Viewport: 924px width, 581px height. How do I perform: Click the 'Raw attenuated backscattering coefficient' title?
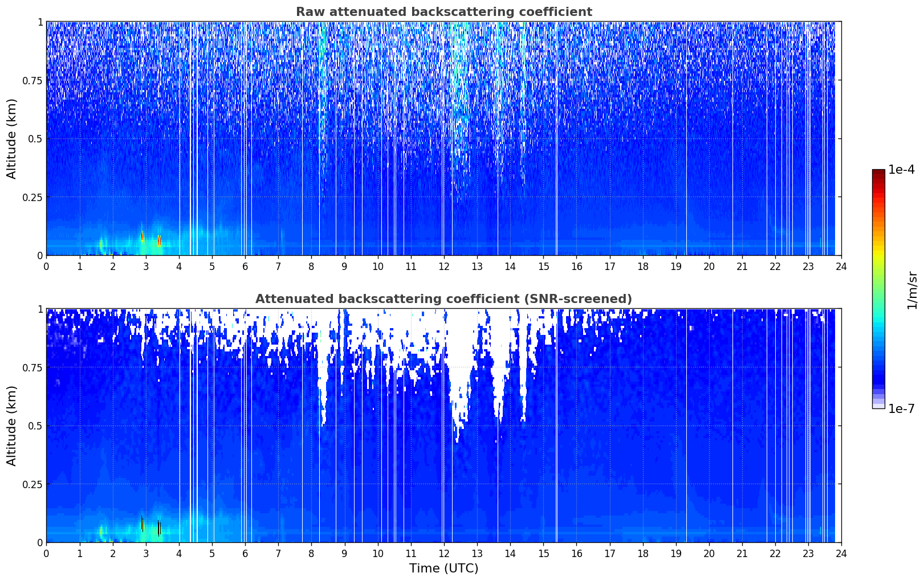tap(443, 12)
